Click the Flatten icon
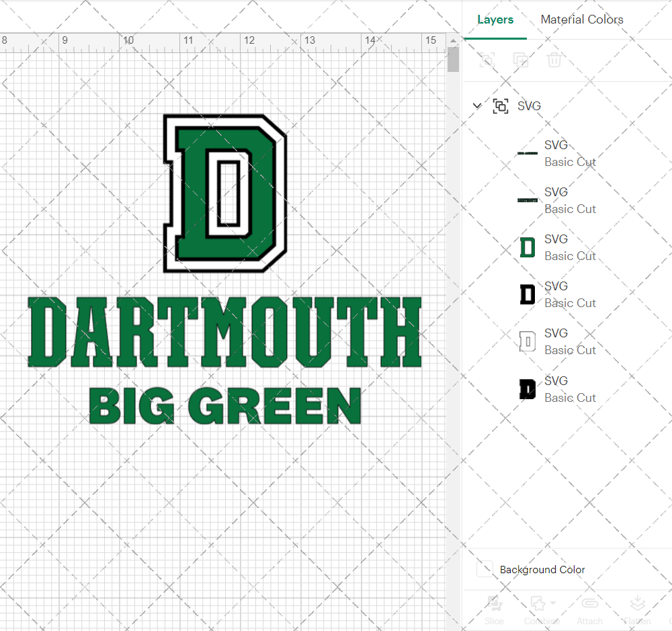The image size is (672, 631). coord(638,603)
